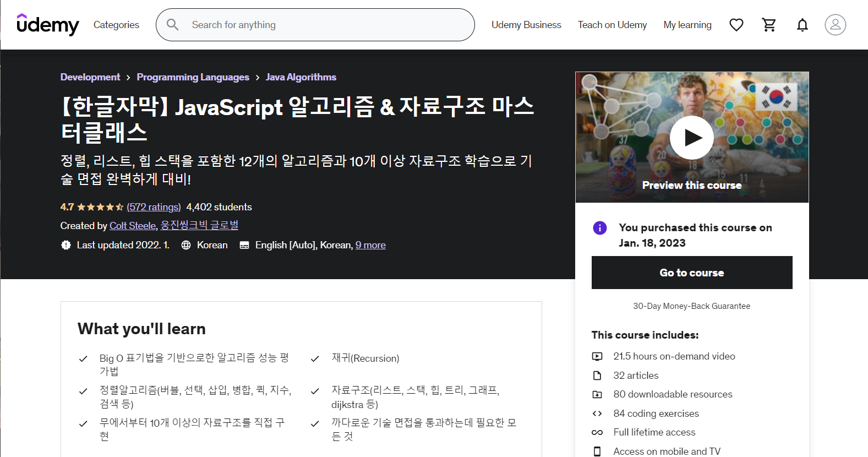Click 21.5 hours on-demand video text
The image size is (868, 457).
click(674, 356)
